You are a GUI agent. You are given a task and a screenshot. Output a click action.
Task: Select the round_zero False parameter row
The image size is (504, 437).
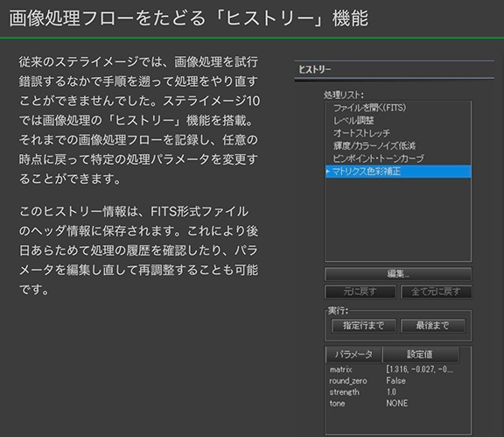pyautogui.click(x=398, y=381)
